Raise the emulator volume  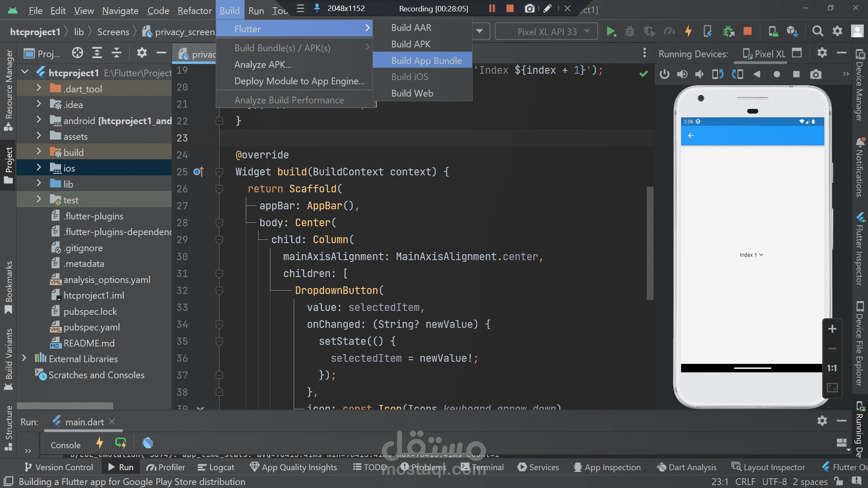[682, 75]
